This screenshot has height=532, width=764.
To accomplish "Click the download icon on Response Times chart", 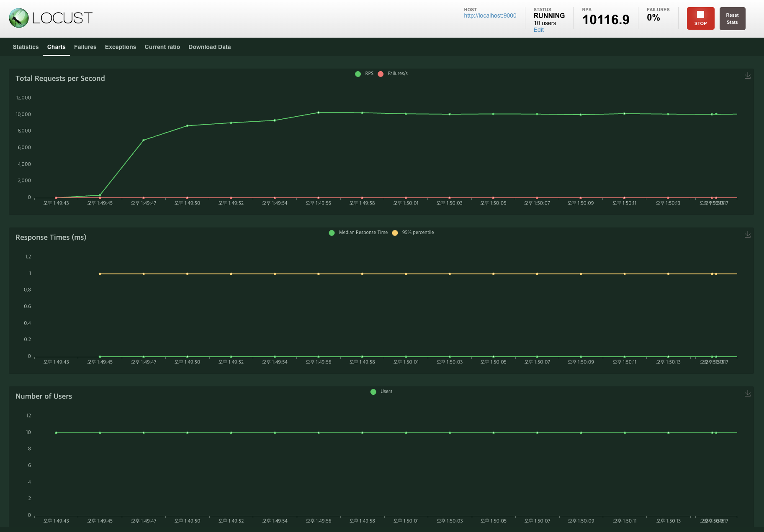I will click(748, 235).
